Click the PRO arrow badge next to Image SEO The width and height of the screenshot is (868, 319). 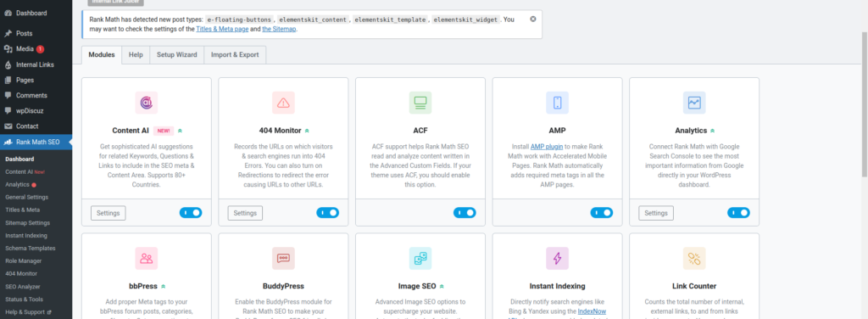442,286
